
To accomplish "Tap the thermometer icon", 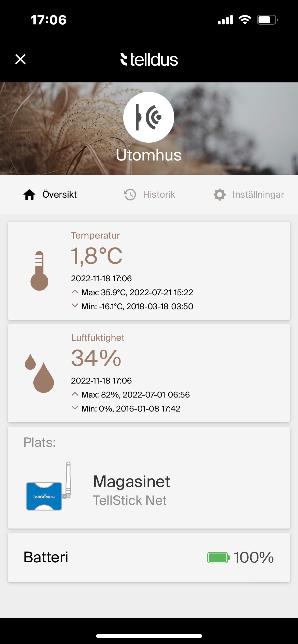I will point(39,271).
